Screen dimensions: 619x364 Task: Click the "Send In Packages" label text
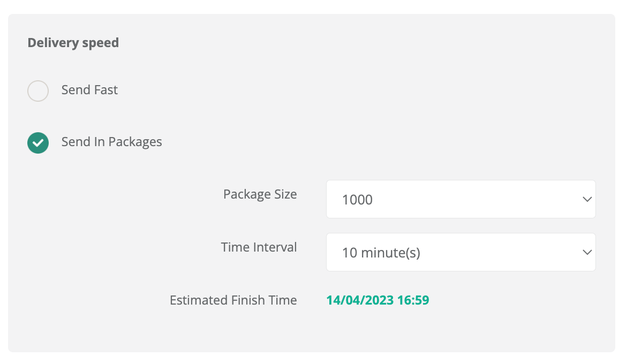[111, 142]
